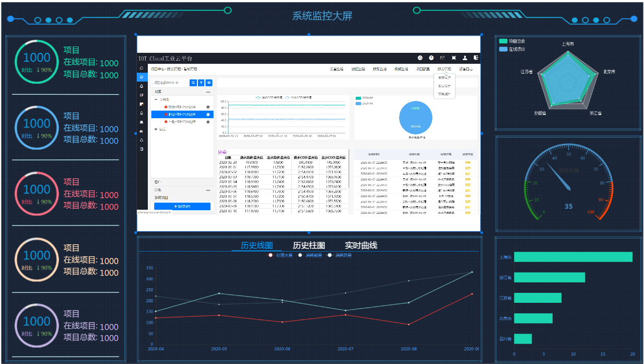Viewport: 644px width, 364px height.
Task: Open the mail envelope icon in header
Action: (x=442, y=58)
